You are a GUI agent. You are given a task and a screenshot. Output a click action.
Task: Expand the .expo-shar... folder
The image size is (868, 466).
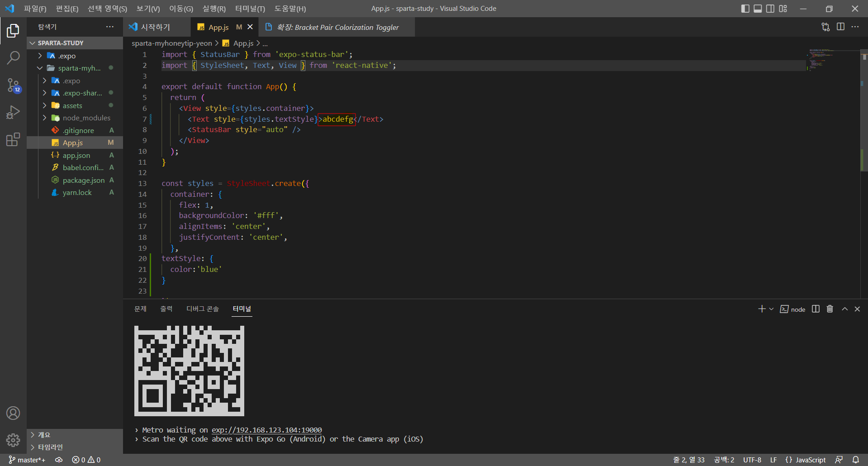click(75, 93)
